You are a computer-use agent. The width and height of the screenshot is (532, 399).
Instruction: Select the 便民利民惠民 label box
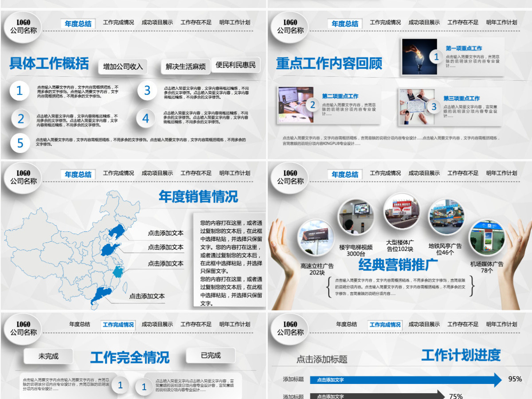(x=236, y=65)
